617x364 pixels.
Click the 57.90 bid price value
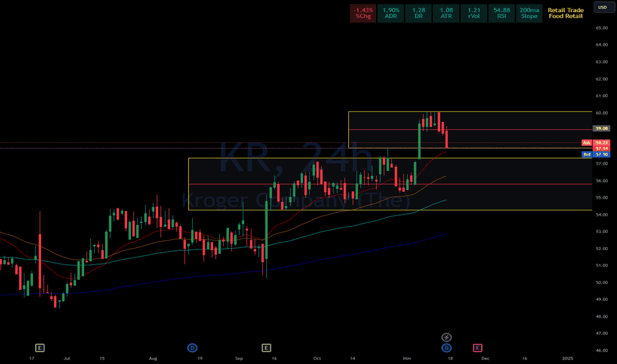(602, 155)
